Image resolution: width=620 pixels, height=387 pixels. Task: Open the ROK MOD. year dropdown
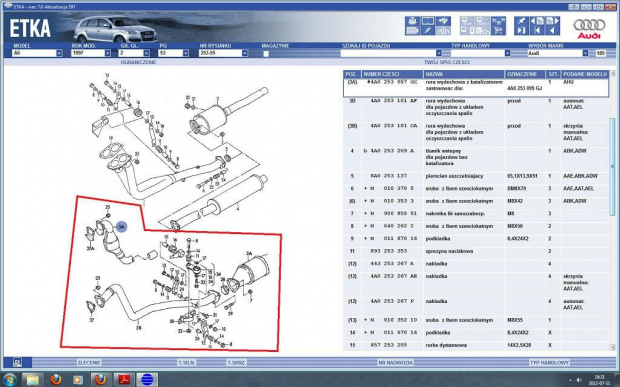(x=108, y=53)
